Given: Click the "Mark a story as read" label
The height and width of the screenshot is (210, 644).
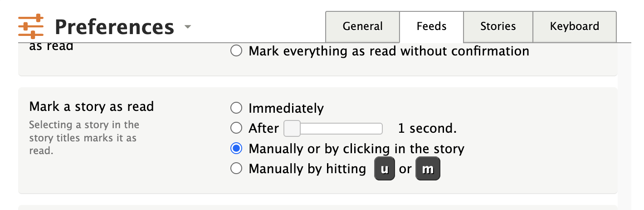Looking at the screenshot, I should tap(92, 106).
